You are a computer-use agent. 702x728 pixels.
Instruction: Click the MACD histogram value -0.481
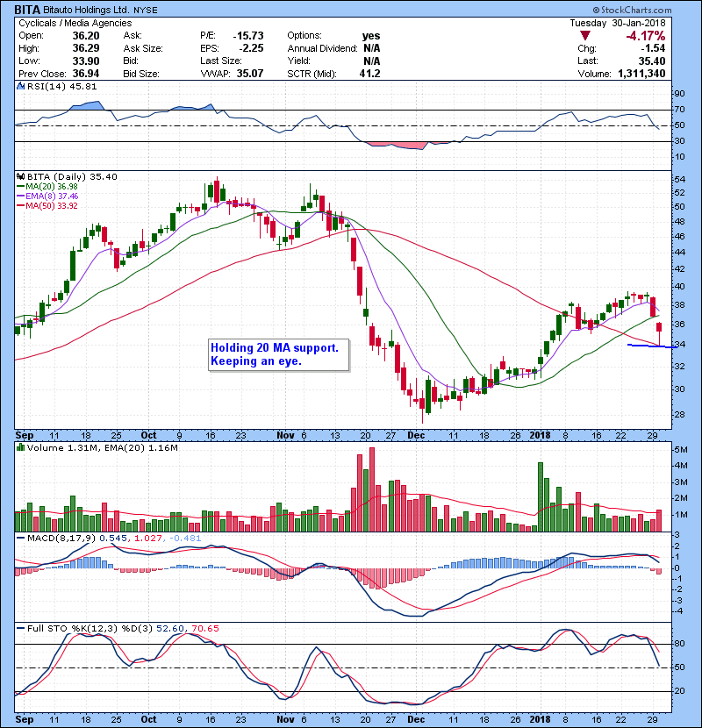click(x=185, y=539)
